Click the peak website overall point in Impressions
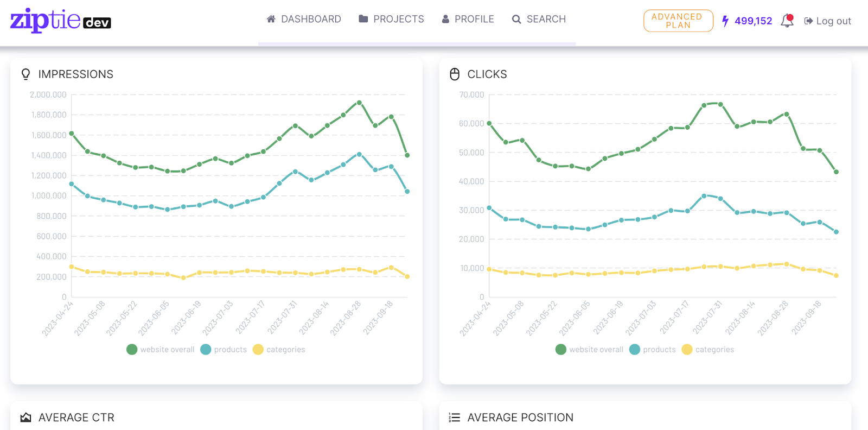Viewport: 868px width, 430px height. click(359, 103)
